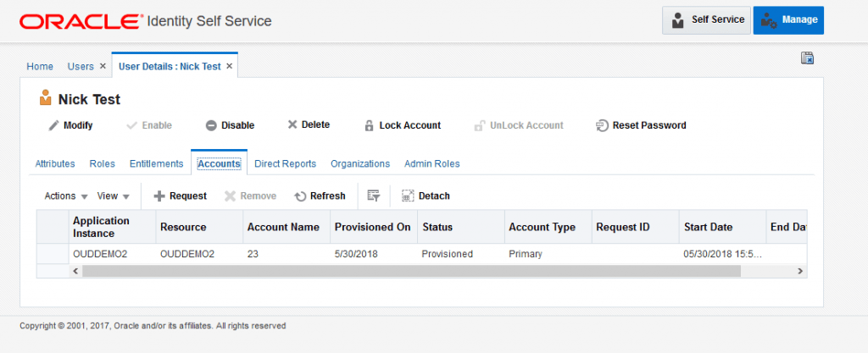
Task: Click the Self Service button
Action: click(x=708, y=20)
